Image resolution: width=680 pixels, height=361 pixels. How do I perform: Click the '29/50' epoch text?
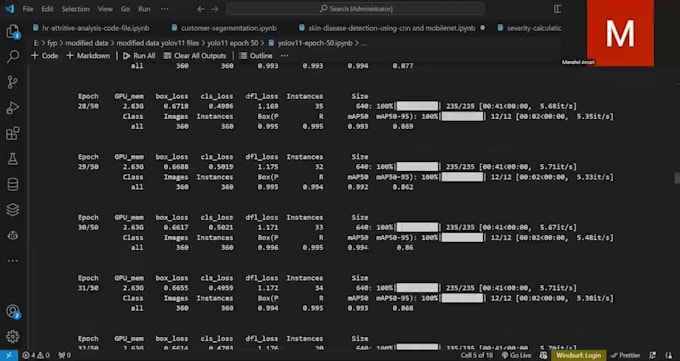click(88, 167)
